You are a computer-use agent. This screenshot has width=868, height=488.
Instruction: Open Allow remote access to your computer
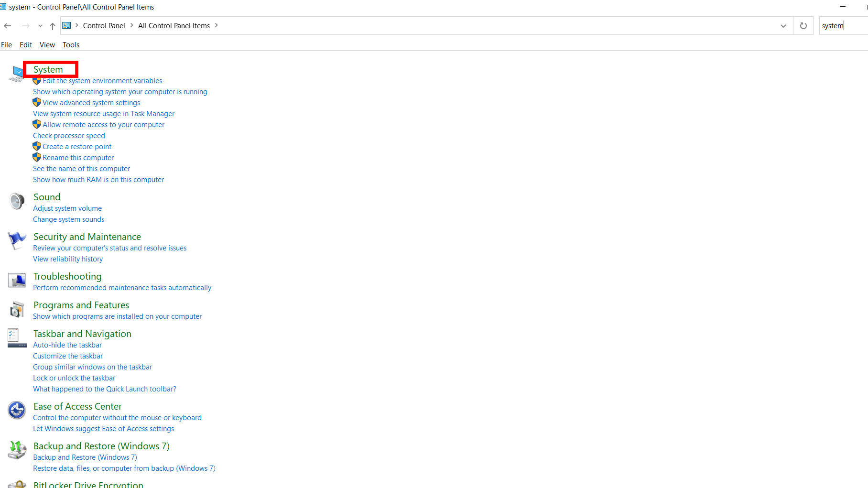click(x=104, y=125)
